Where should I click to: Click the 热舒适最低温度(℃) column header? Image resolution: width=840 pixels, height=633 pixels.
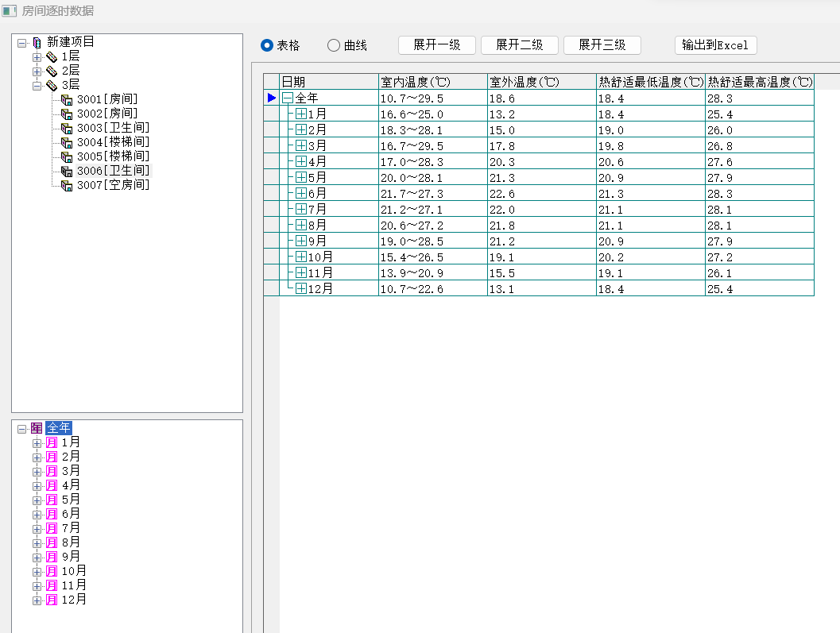coord(650,82)
